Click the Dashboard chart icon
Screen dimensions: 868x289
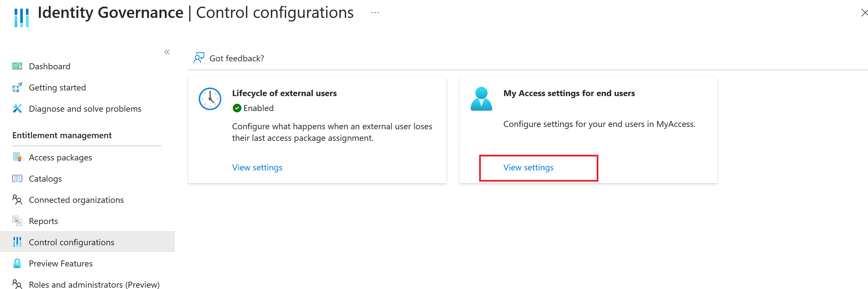(17, 66)
